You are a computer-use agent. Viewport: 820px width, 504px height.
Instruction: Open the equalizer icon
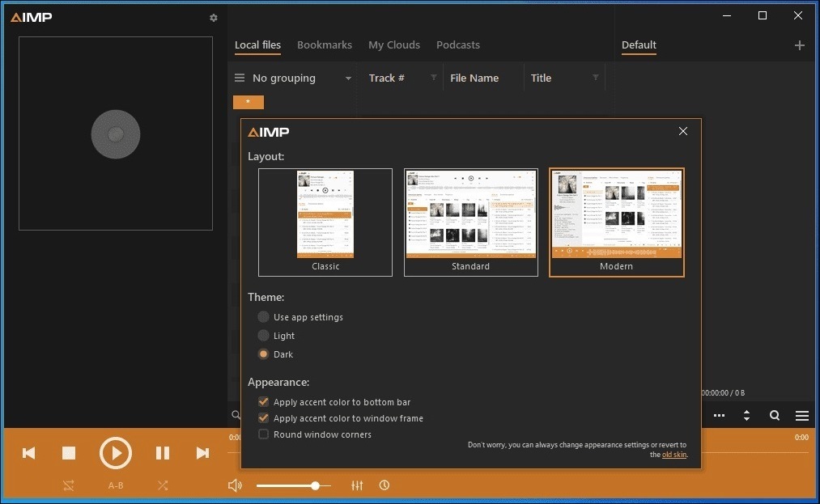pyautogui.click(x=357, y=485)
